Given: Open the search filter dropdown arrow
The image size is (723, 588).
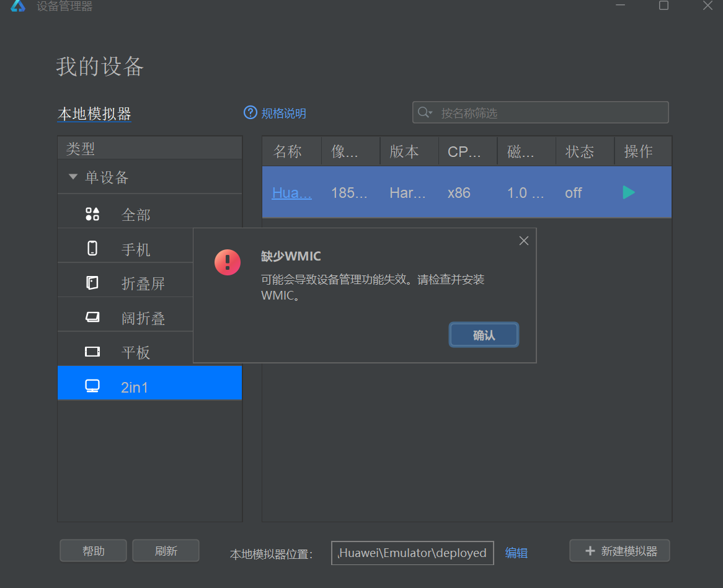Looking at the screenshot, I should [x=431, y=112].
